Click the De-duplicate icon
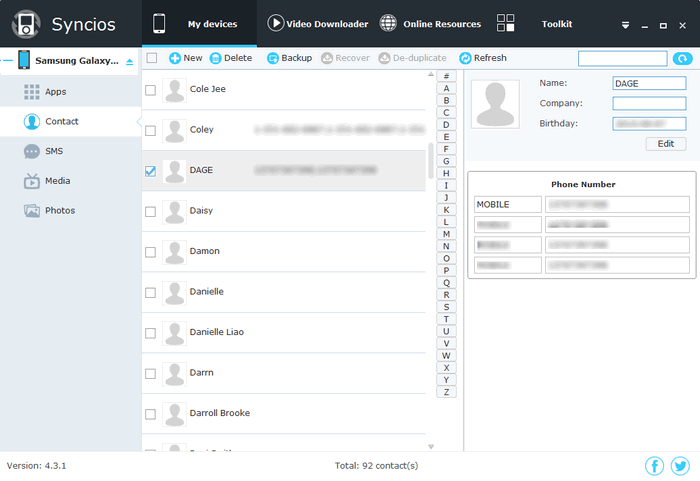700x481 pixels. pyautogui.click(x=384, y=58)
